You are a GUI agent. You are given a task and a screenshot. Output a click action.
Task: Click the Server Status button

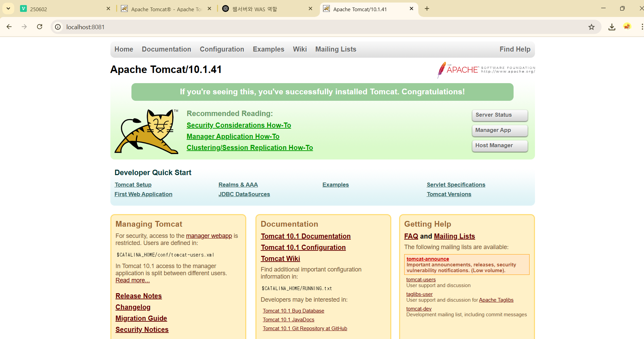[x=500, y=115]
